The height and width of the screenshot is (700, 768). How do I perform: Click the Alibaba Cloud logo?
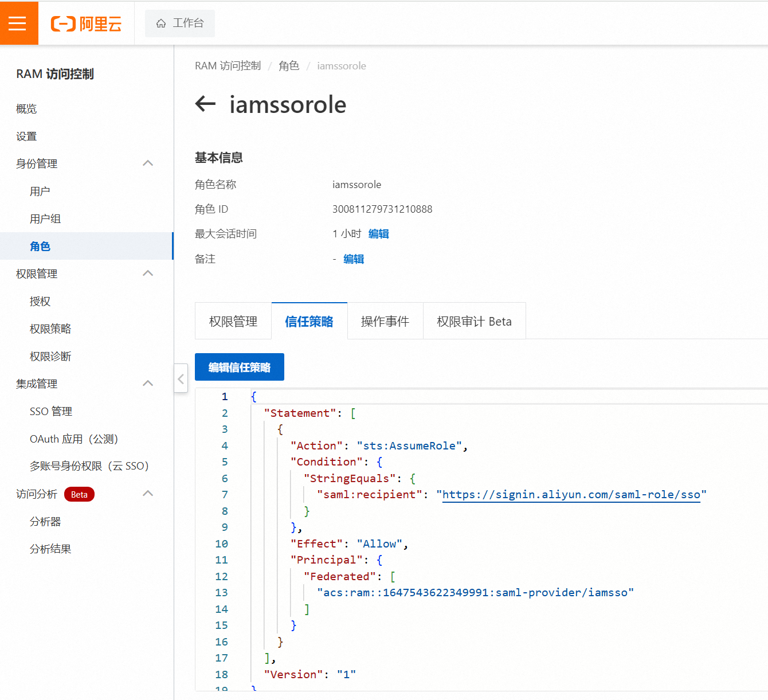(x=86, y=24)
